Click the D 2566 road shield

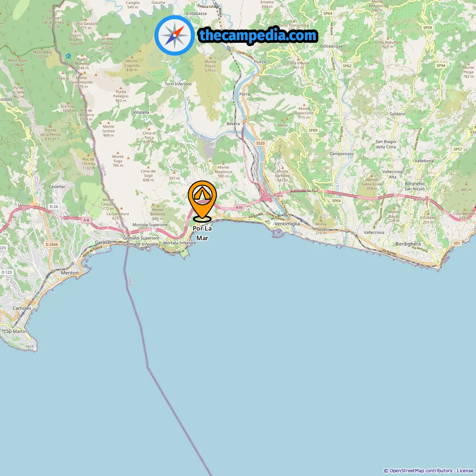point(52,244)
